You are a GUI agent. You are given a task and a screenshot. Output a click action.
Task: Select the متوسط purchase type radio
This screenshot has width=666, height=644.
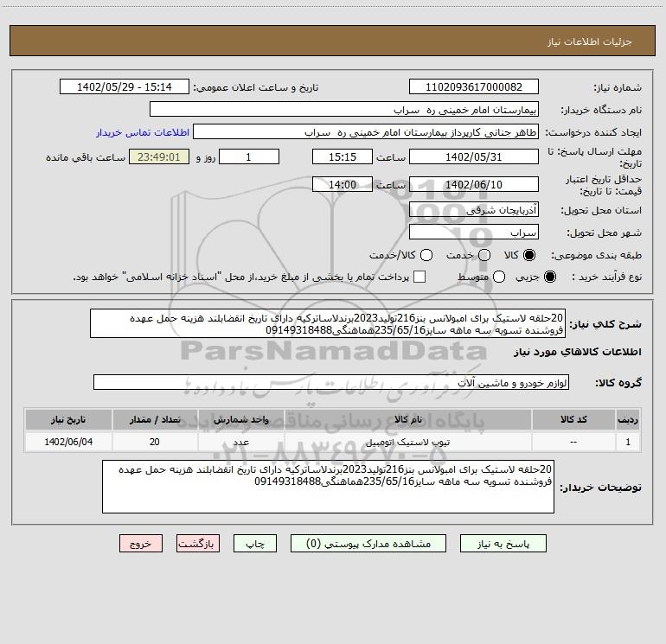(x=499, y=277)
